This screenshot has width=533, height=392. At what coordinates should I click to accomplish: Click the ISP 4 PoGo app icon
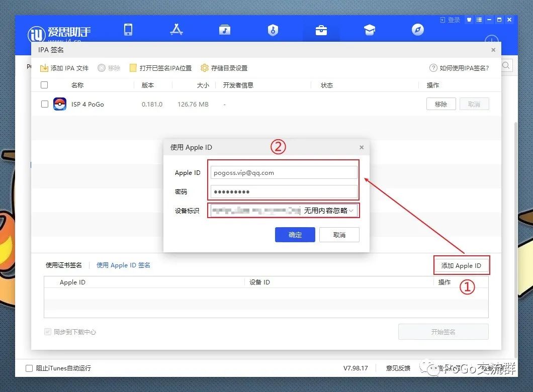pos(60,104)
